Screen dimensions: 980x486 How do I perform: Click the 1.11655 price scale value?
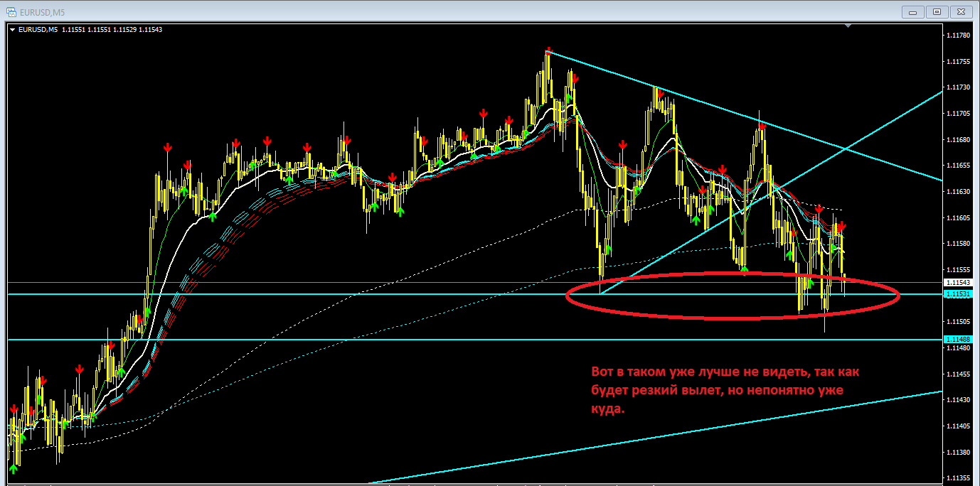pos(959,165)
